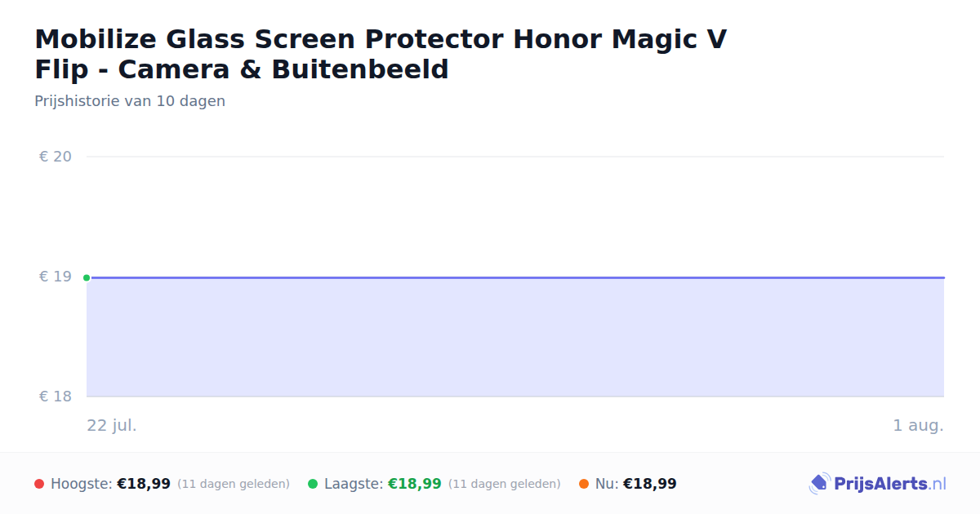Select the 22 jul. date label
This screenshot has height=514, width=980.
tap(112, 426)
